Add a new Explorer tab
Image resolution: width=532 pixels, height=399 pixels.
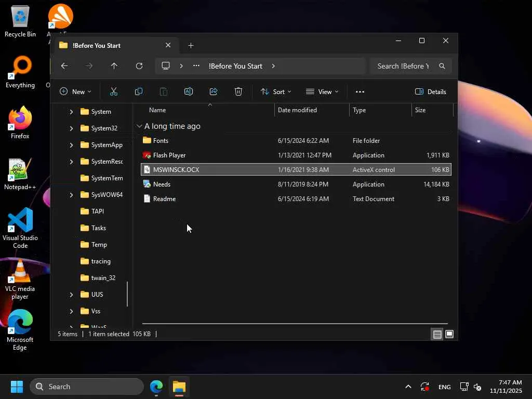[191, 46]
